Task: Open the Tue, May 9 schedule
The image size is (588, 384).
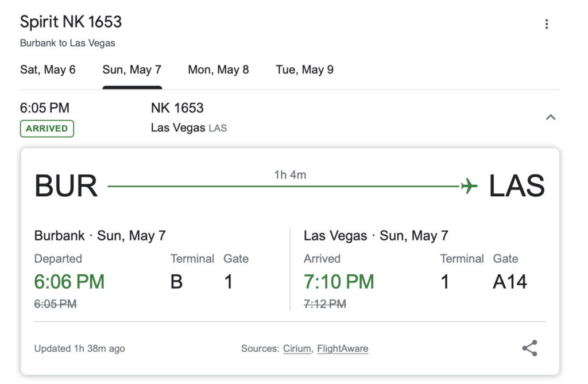Action: click(304, 69)
